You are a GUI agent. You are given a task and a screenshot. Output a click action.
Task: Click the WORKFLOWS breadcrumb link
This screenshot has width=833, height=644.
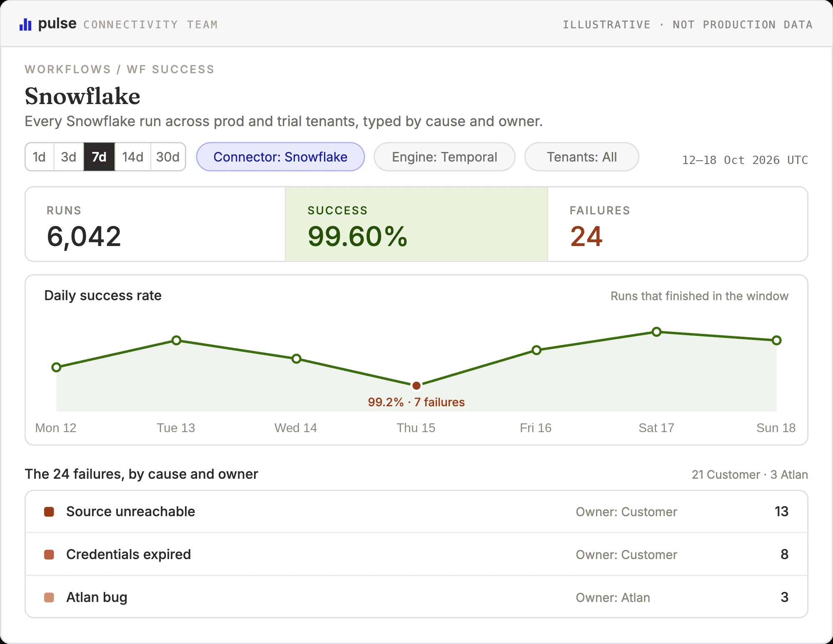click(x=68, y=69)
